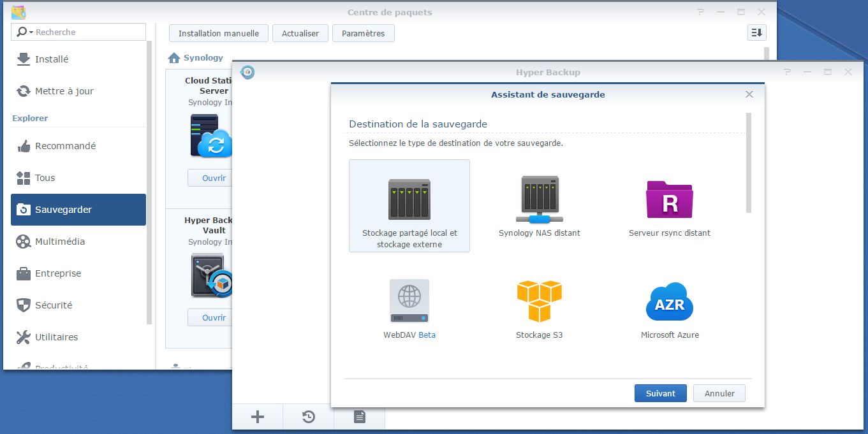Open the Sécurité package category
Screen dimensions: 868x434
pos(54,305)
